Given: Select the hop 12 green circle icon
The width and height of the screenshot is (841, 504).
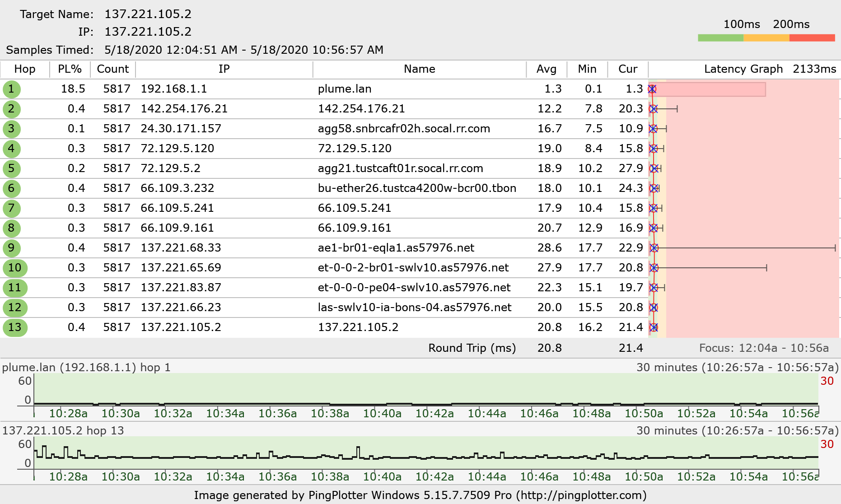Looking at the screenshot, I should point(15,308).
